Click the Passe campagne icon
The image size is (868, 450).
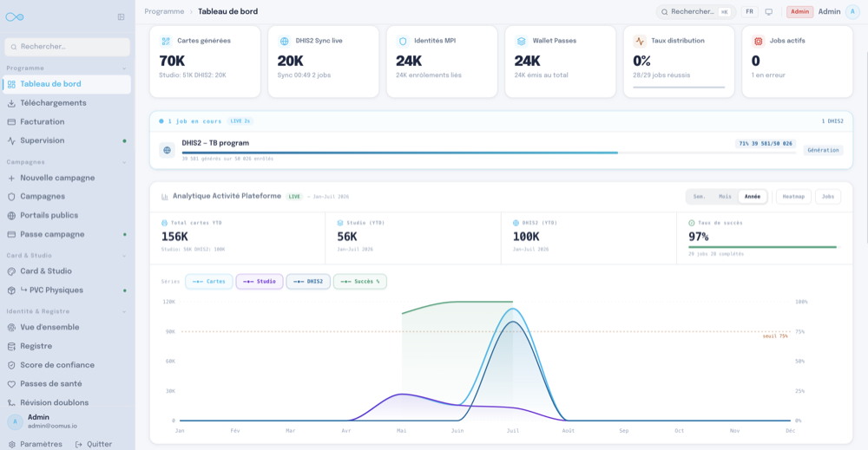point(11,234)
